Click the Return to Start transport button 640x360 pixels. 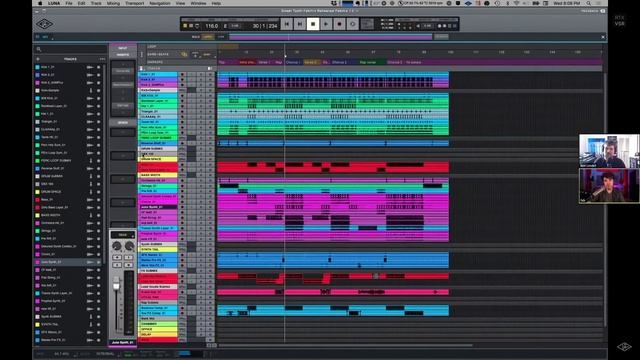[x=287, y=24]
